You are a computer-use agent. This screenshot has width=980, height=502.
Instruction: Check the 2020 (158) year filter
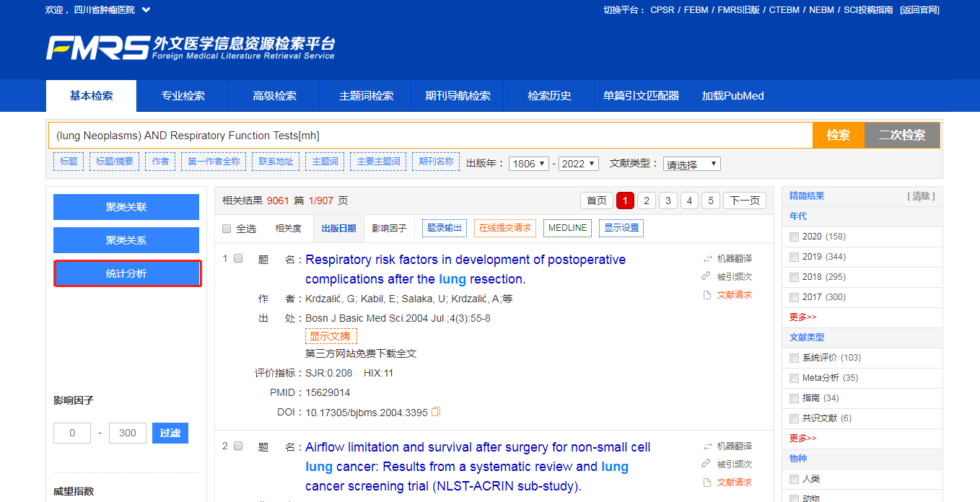[795, 236]
